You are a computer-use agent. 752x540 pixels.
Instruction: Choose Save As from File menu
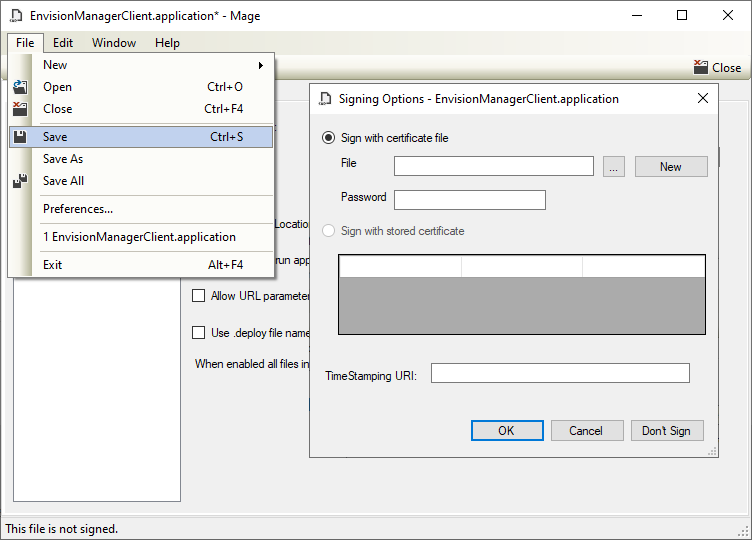63,159
